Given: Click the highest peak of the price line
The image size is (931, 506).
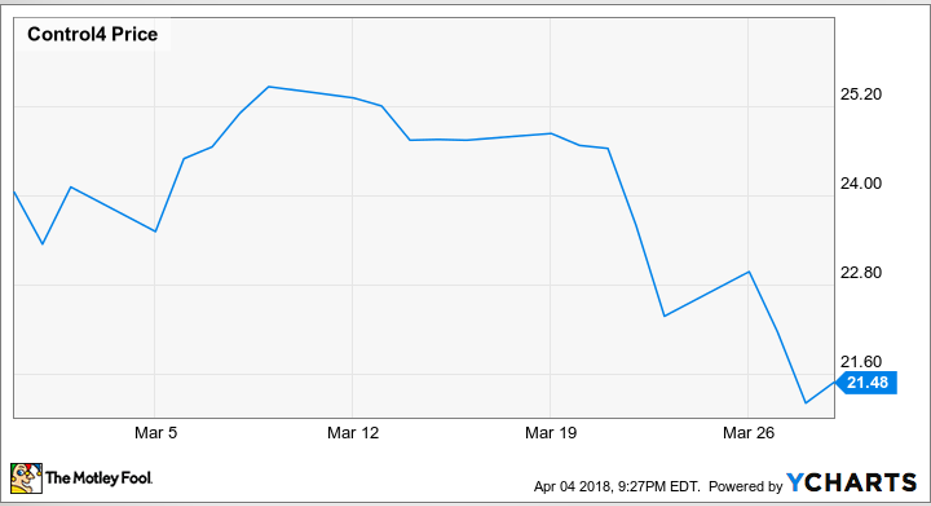Looking at the screenshot, I should pyautogui.click(x=270, y=87).
